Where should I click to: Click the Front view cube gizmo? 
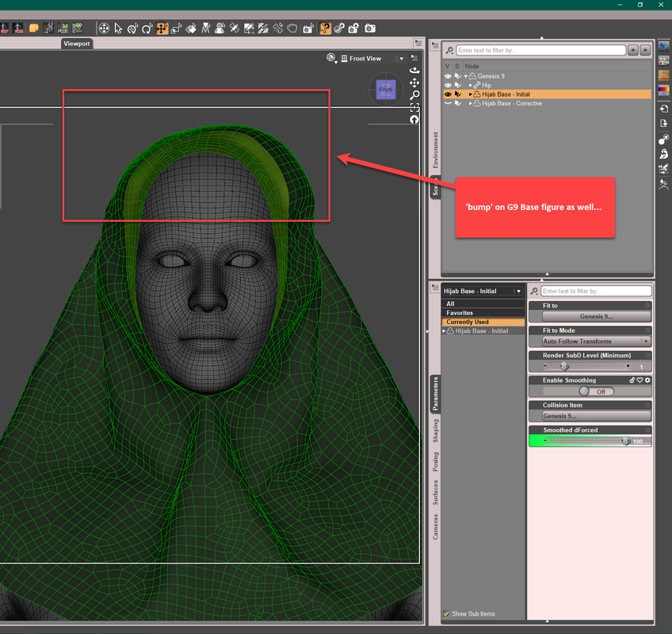(385, 90)
